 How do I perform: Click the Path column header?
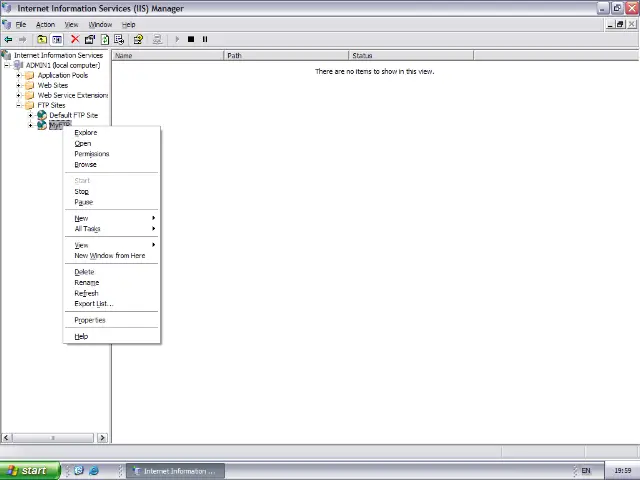tap(286, 56)
